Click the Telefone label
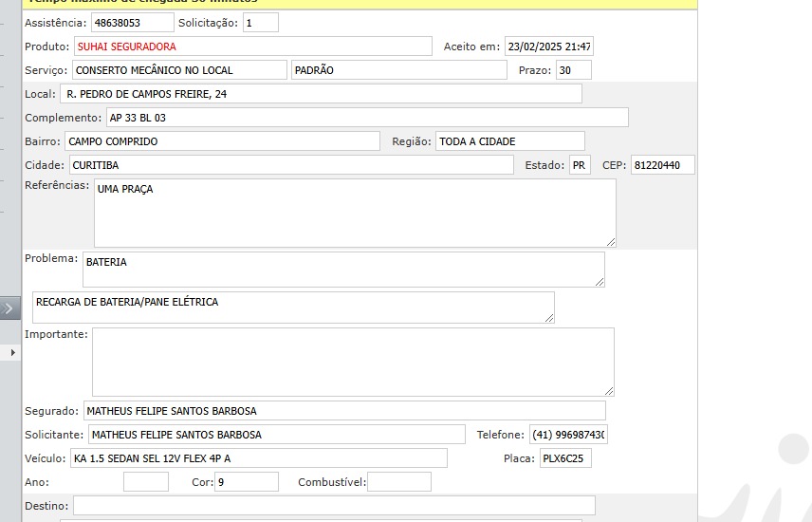Image resolution: width=812 pixels, height=522 pixels. point(501,435)
